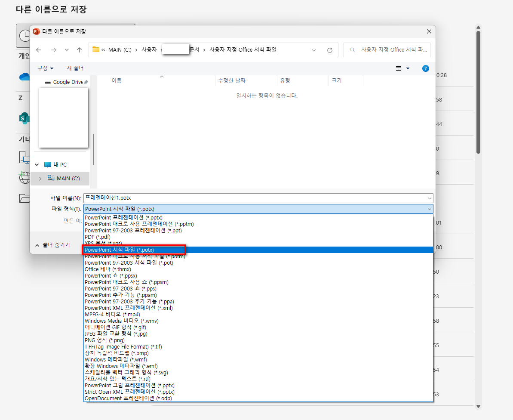Expand the MAIN (C:) drive node

40,179
